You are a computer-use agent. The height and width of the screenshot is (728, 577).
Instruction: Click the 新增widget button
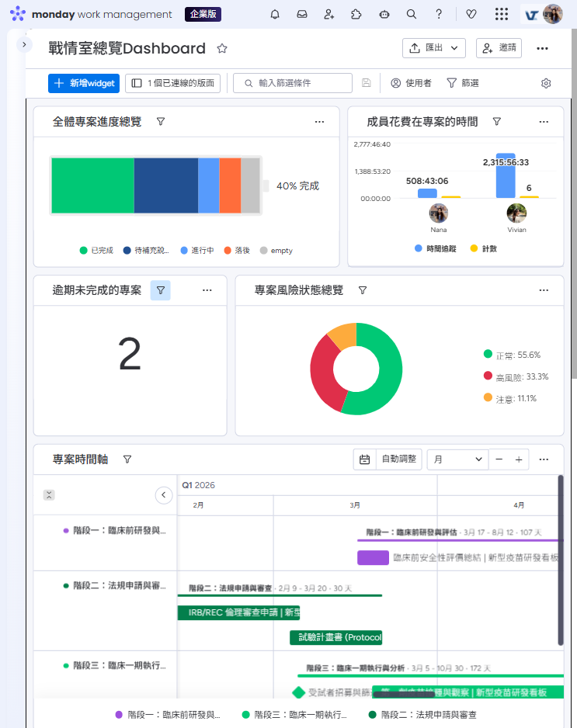coord(84,83)
